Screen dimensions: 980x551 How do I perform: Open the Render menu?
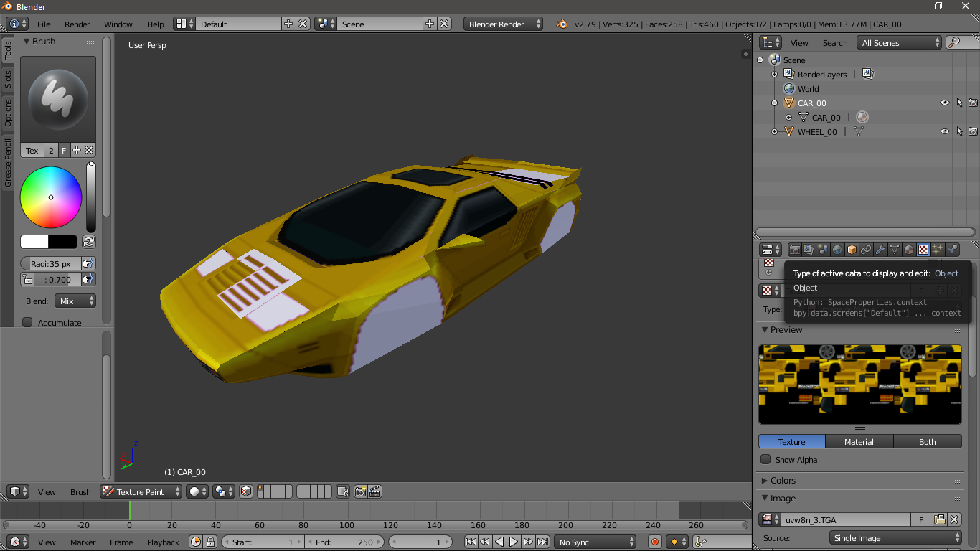77,24
